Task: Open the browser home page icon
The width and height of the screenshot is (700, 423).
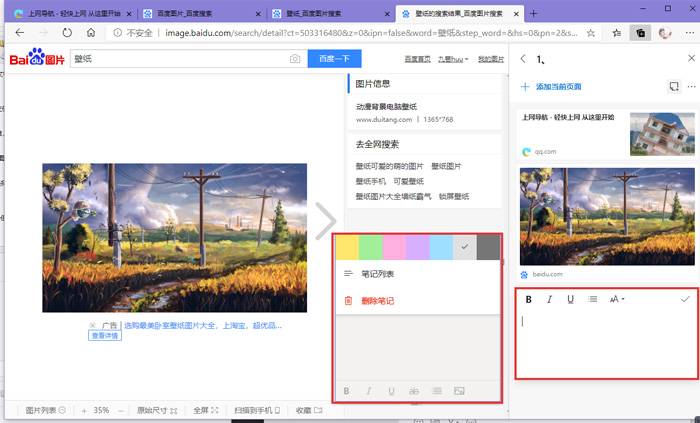Action: [x=91, y=33]
